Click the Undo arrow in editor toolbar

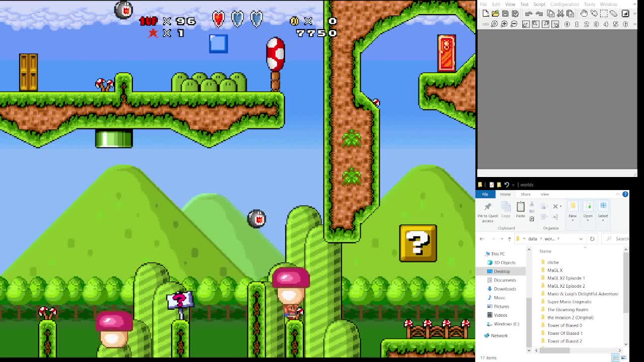click(529, 14)
